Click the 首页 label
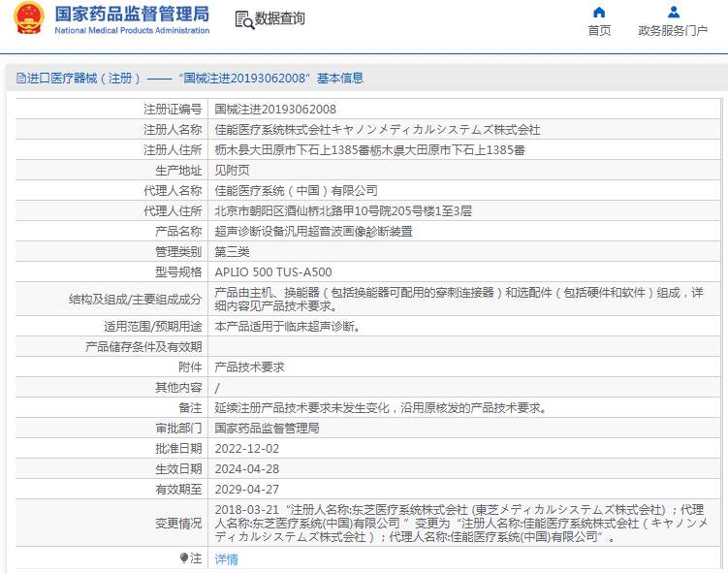This screenshot has width=728, height=574. coord(599,31)
